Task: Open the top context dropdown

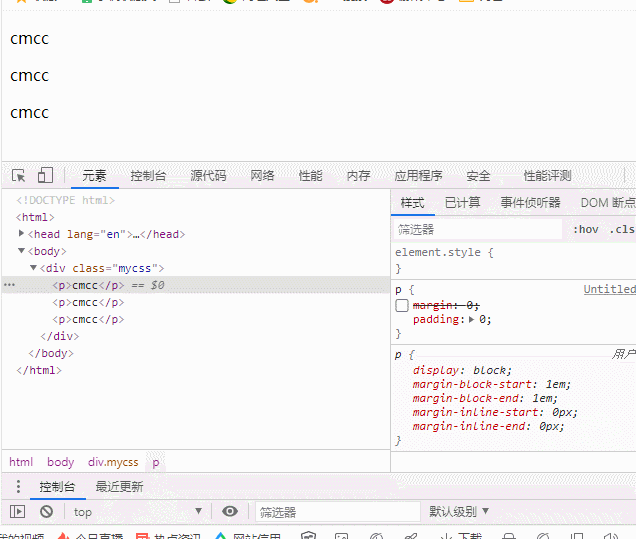Action: (x=138, y=512)
